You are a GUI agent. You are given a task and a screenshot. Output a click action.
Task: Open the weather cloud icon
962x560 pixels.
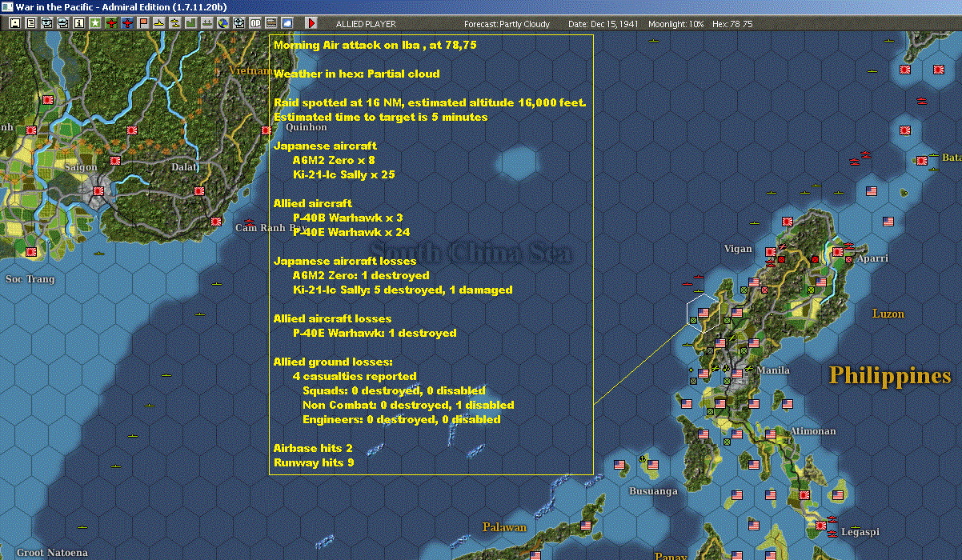[x=287, y=23]
